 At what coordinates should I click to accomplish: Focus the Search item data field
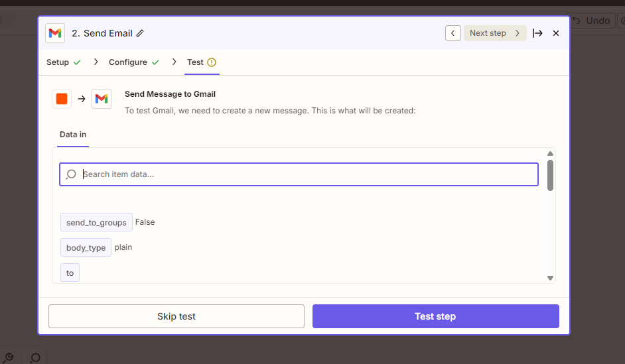(299, 174)
